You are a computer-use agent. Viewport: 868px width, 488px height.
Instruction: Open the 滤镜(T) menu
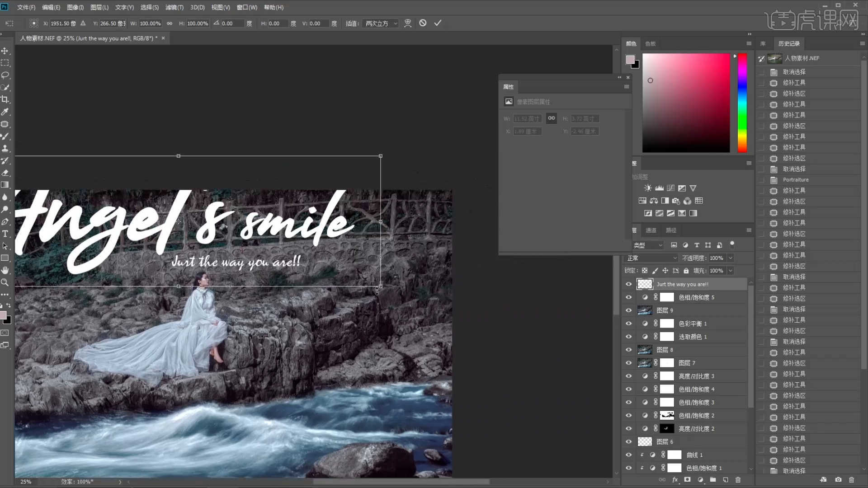[x=174, y=7]
